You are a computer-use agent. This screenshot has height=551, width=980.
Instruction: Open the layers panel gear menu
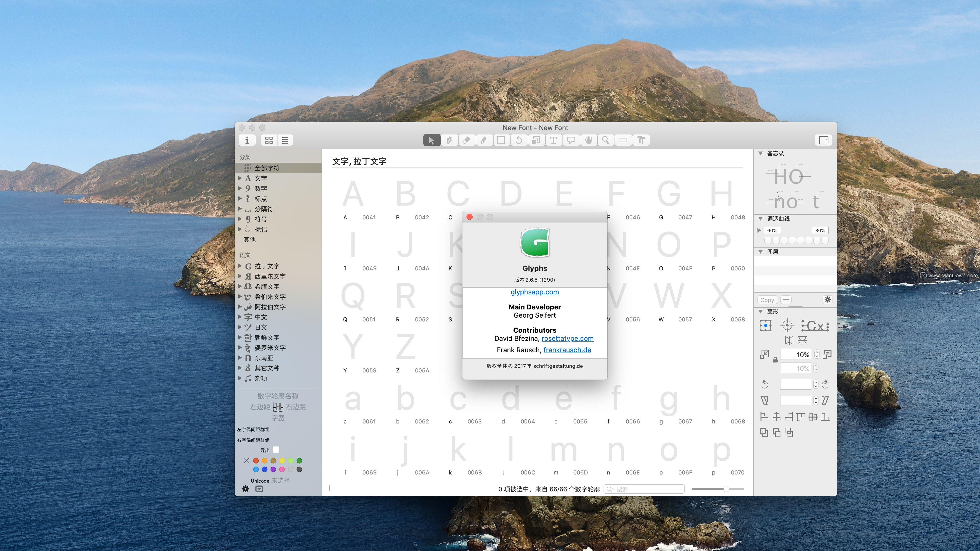pyautogui.click(x=827, y=300)
